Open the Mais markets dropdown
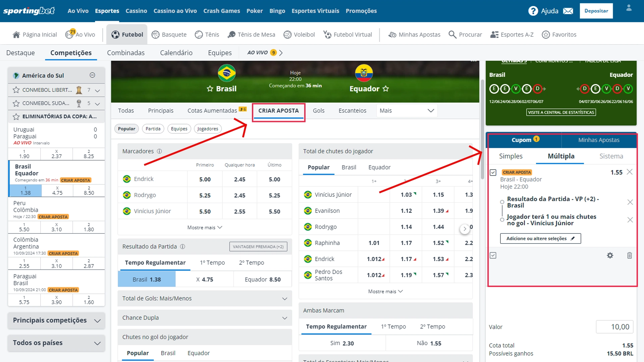The image size is (644, 362). click(407, 111)
